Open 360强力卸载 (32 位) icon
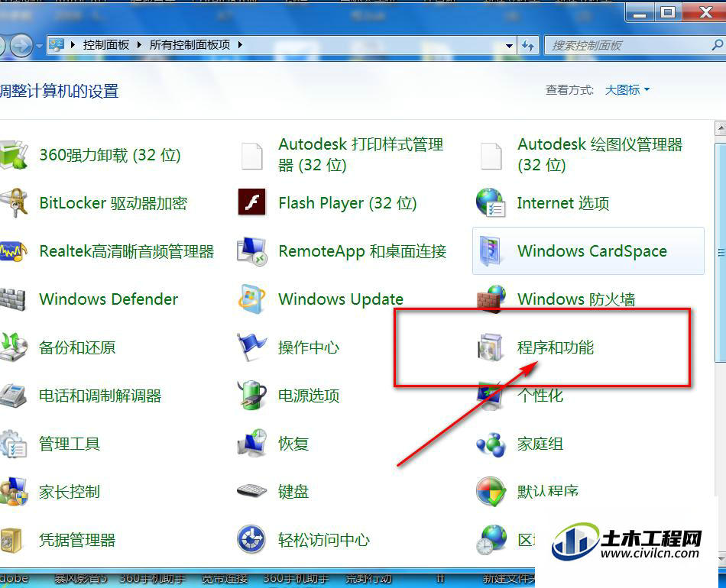Screen dimensions: 726x588 tap(13, 155)
